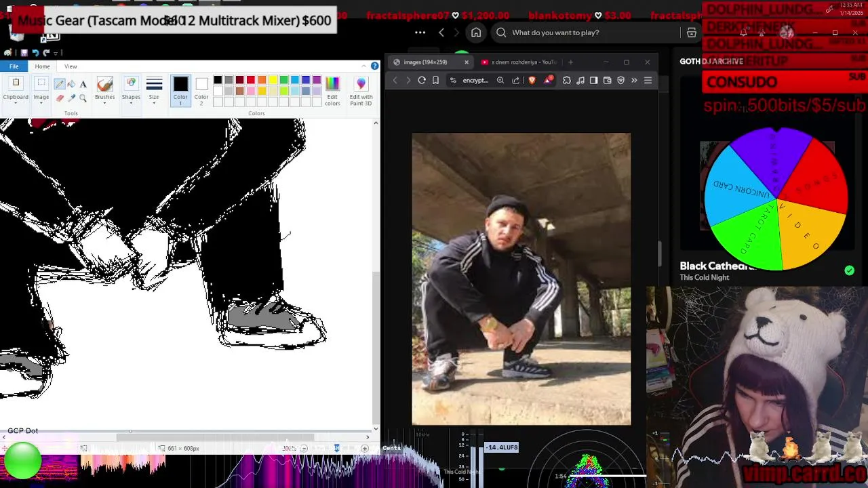868x488 pixels.
Task: Click Spotify home button
Action: [476, 33]
